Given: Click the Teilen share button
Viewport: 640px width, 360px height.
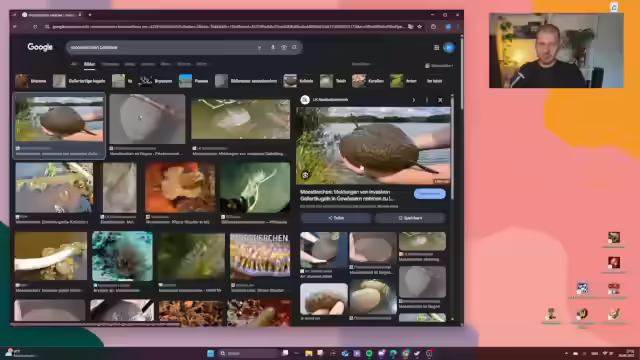Looking at the screenshot, I should 336,218.
